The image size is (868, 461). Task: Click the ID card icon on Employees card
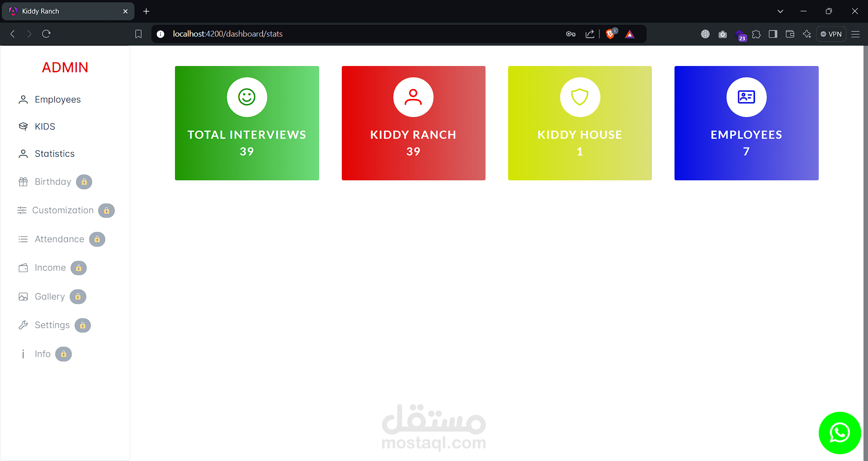(x=746, y=97)
